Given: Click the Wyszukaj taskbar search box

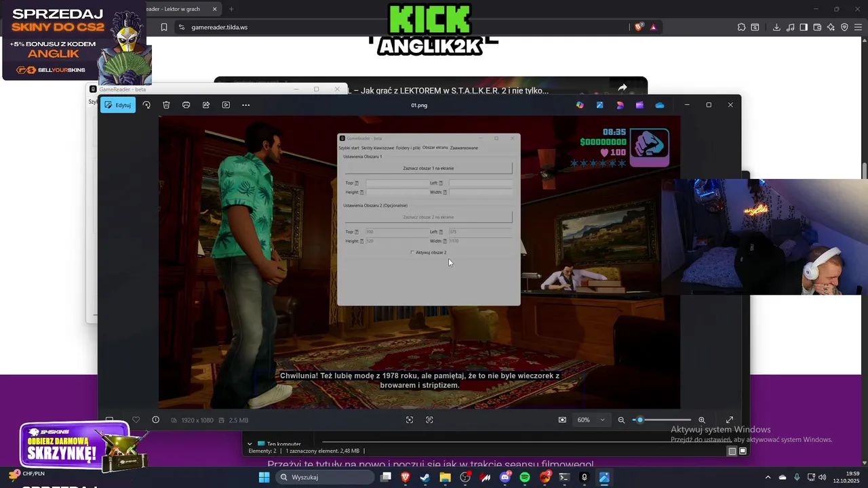Looking at the screenshot, I should [325, 477].
